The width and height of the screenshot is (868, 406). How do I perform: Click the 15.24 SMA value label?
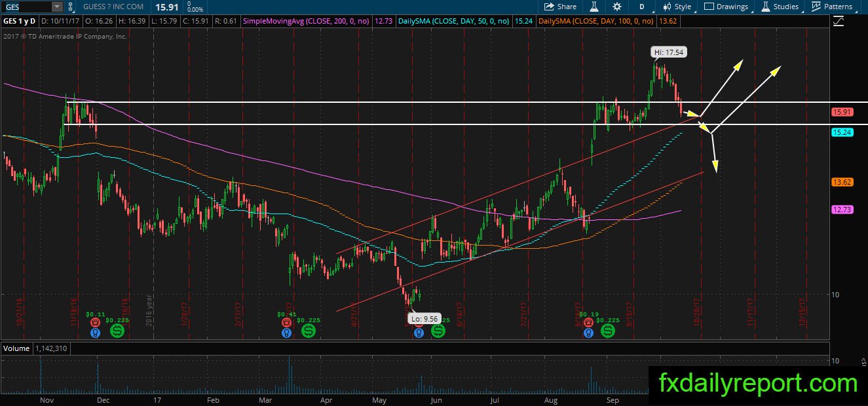click(x=841, y=132)
